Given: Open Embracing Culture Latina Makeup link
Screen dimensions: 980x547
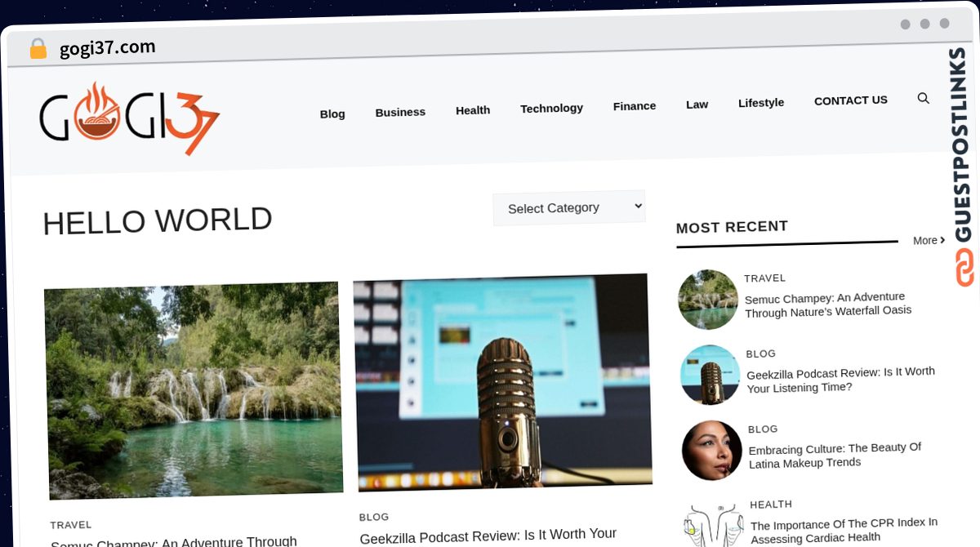Looking at the screenshot, I should 835,455.
